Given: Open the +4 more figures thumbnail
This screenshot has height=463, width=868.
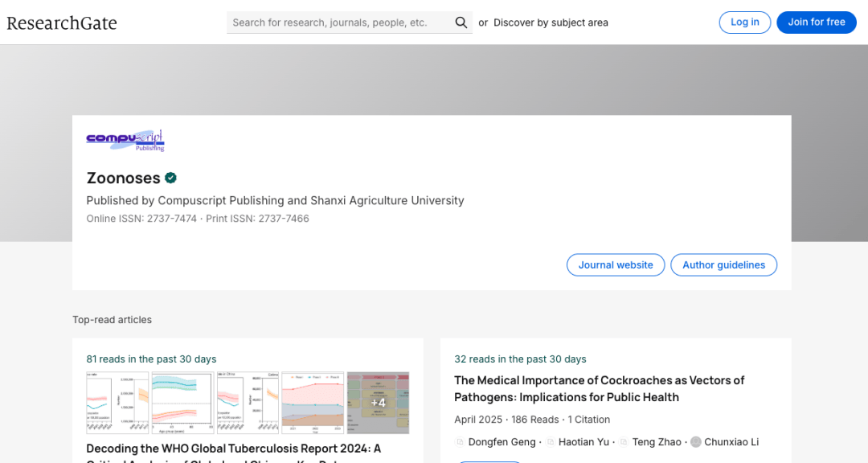Looking at the screenshot, I should pyautogui.click(x=378, y=403).
